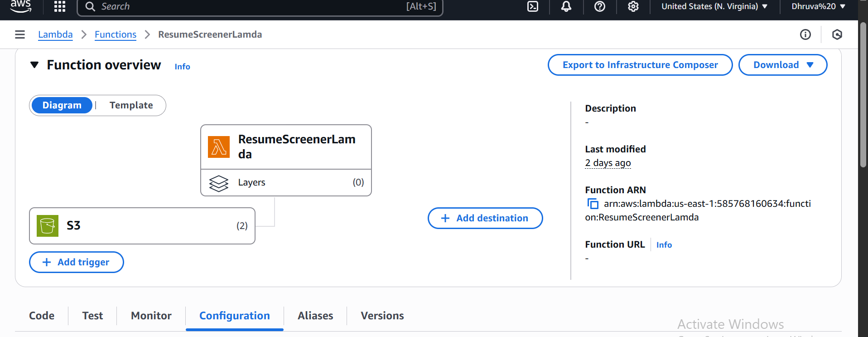Open Function overview Info link
This screenshot has width=868, height=337.
[x=183, y=67]
